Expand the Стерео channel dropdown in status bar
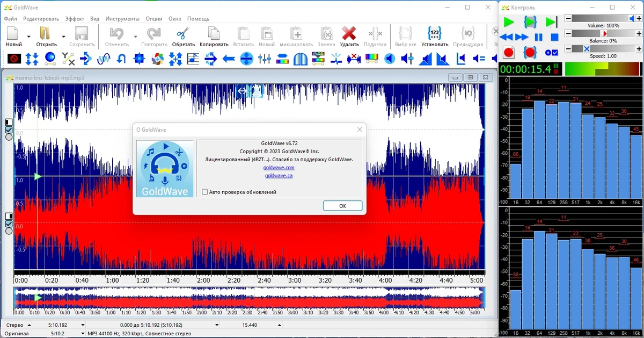 point(28,325)
